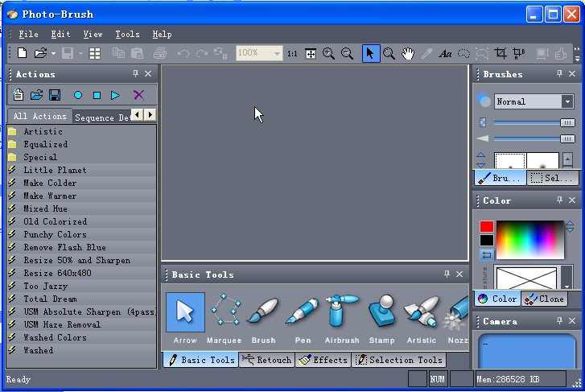This screenshot has width=585, height=392.
Task: Select the crop tool in toolbar
Action: [x=501, y=53]
